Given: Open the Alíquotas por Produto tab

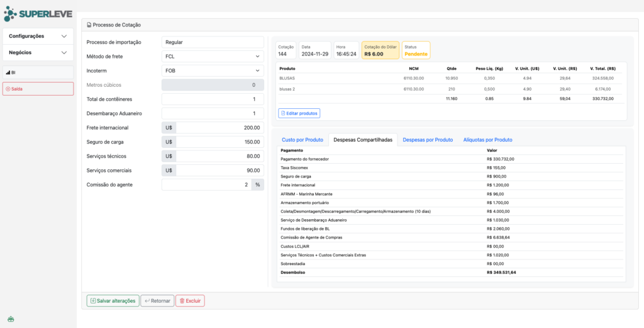Looking at the screenshot, I should 487,139.
